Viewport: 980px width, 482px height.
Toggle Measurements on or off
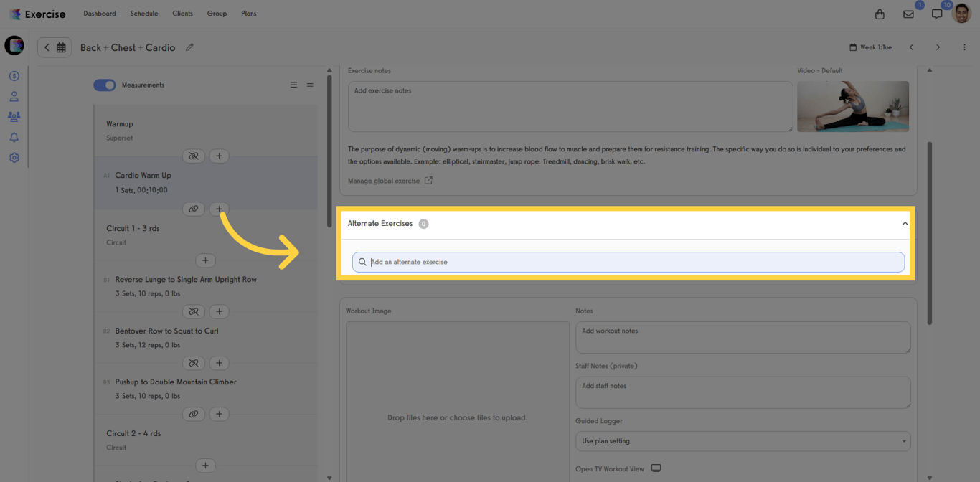point(104,85)
